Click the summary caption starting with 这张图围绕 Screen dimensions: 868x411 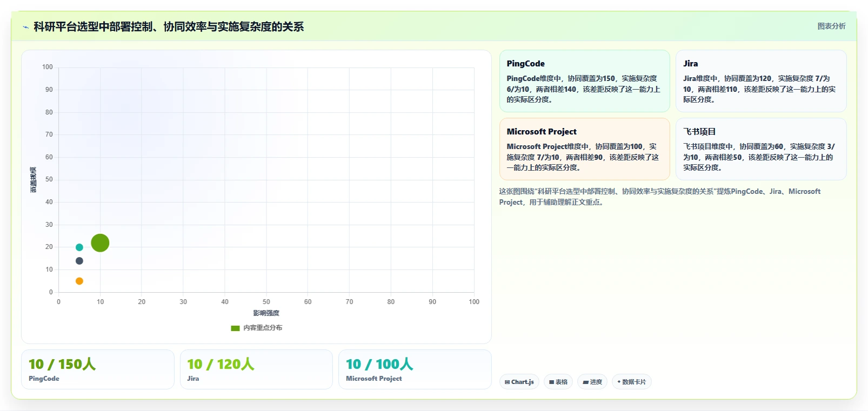tap(659, 197)
